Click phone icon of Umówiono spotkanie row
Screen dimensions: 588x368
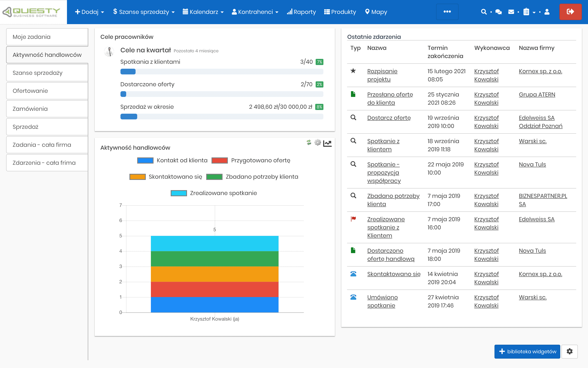pos(353,297)
